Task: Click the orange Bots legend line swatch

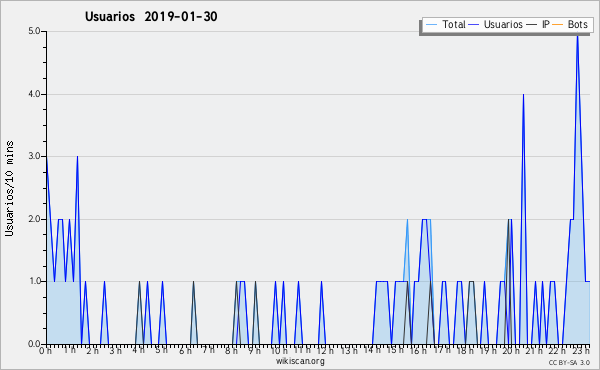Action: (558, 25)
